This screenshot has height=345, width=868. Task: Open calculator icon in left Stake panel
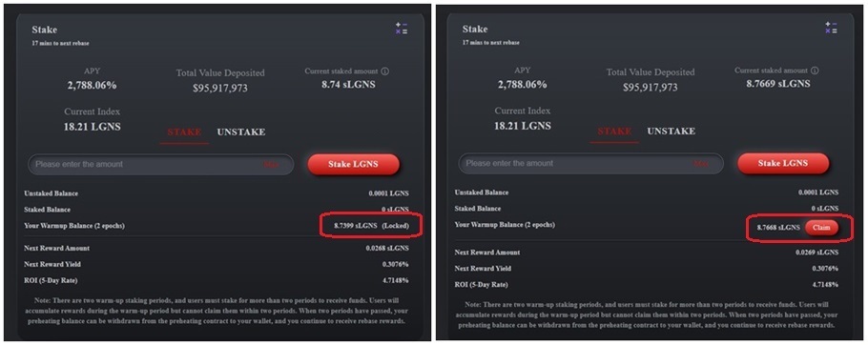tap(402, 29)
